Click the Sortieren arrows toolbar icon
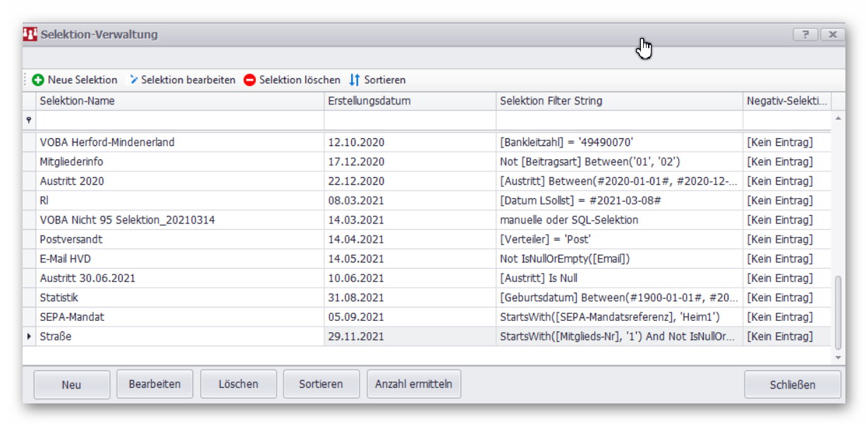The image size is (868, 426). (355, 80)
